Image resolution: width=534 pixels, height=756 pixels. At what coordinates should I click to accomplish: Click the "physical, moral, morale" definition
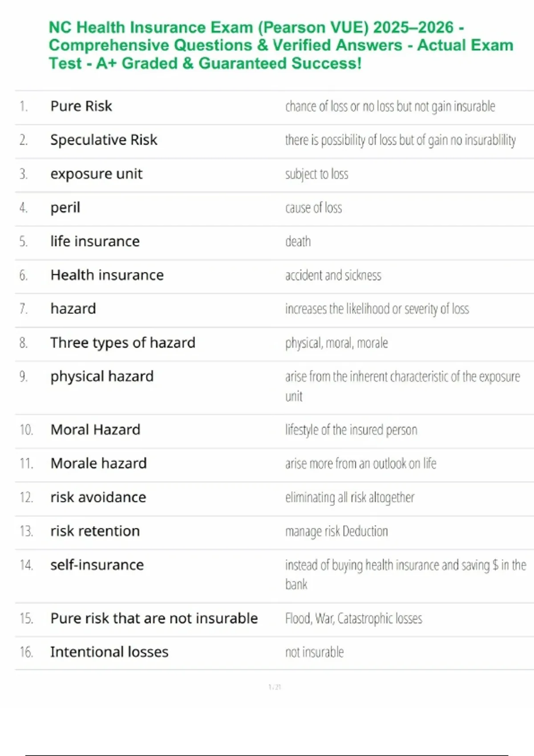click(x=336, y=343)
